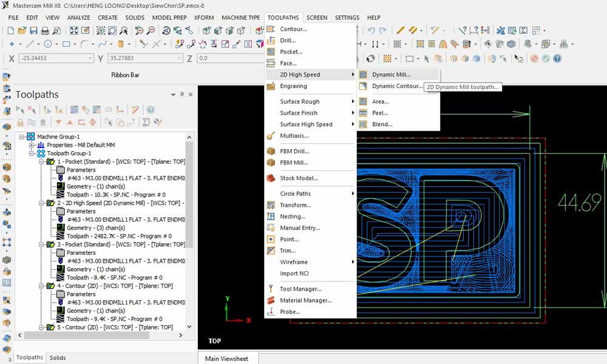Open the Toolpaths panel options dropdown arrow
This screenshot has height=364, width=607.
173,95
